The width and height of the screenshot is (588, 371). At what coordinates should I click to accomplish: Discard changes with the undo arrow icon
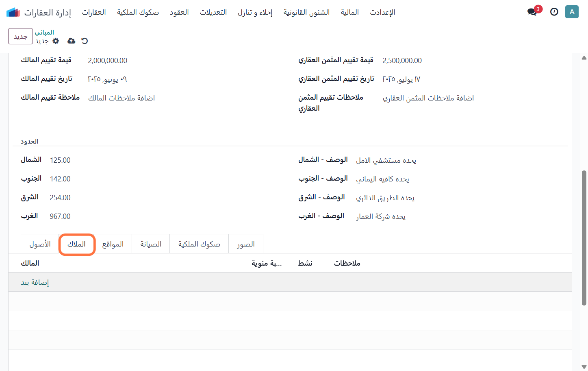point(85,41)
